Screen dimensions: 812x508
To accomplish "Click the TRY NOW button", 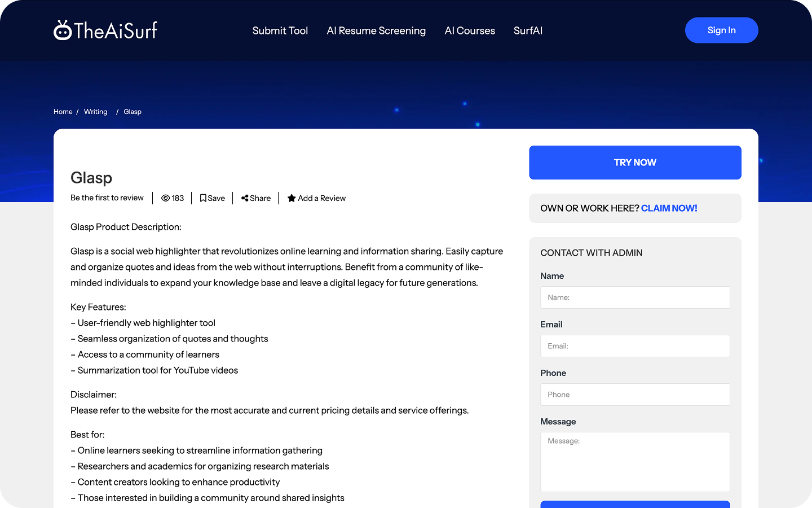I will tap(635, 163).
